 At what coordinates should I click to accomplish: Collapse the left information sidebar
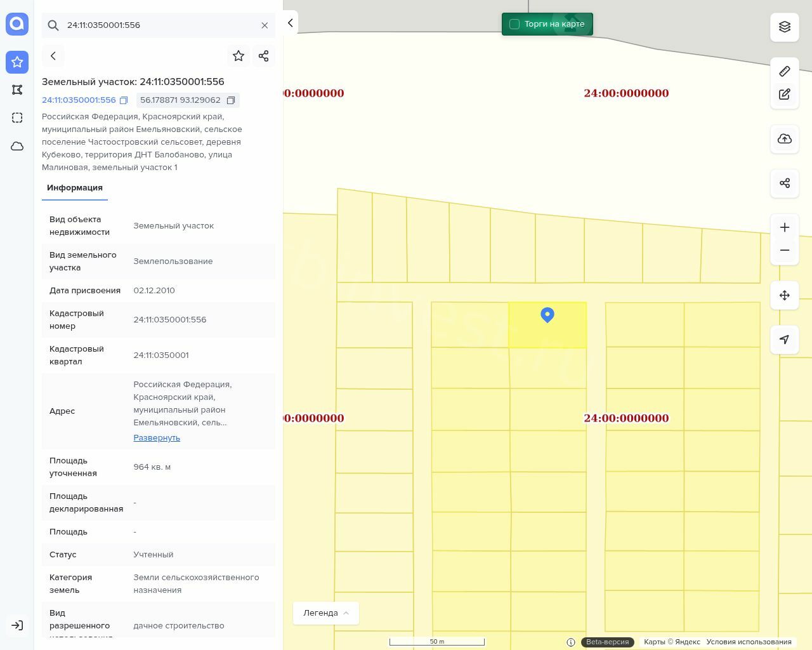(x=290, y=23)
